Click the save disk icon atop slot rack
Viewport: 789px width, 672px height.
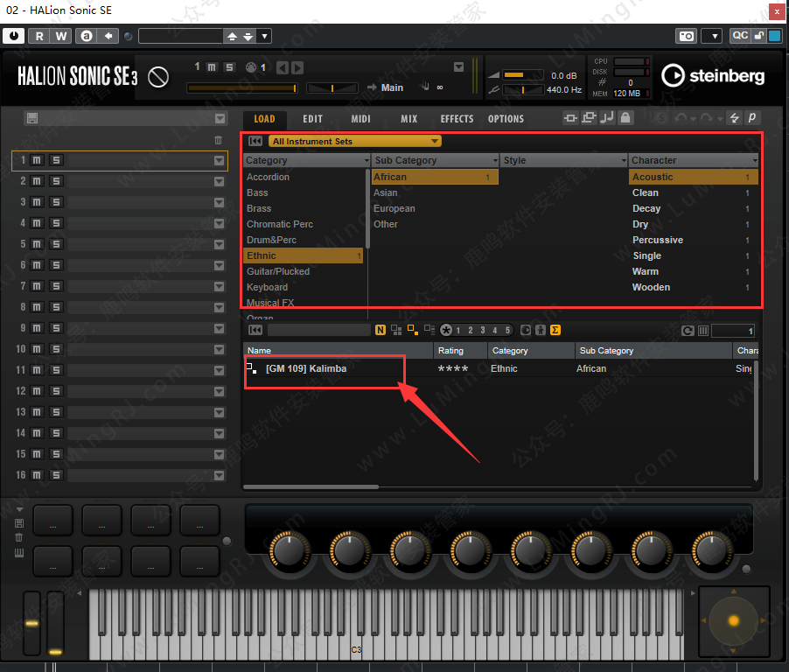point(32,118)
